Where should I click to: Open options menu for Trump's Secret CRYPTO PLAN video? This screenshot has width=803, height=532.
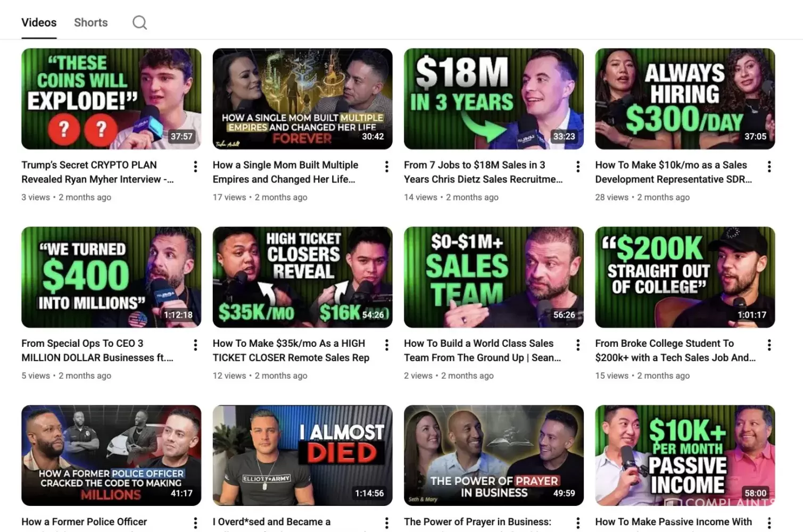(x=195, y=167)
